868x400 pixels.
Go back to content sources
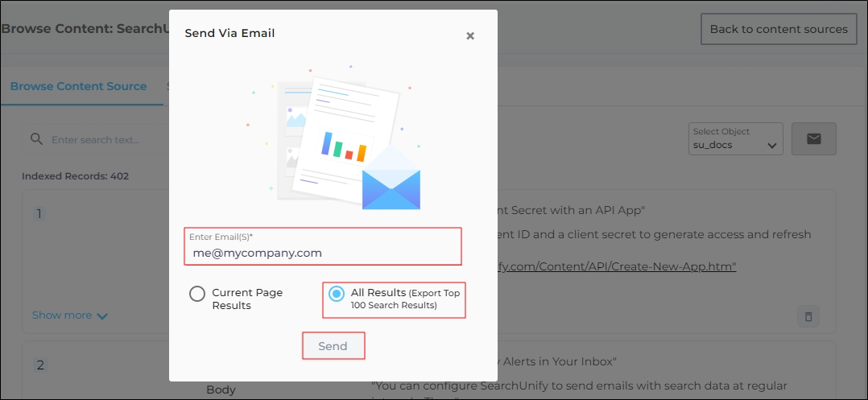click(x=778, y=29)
